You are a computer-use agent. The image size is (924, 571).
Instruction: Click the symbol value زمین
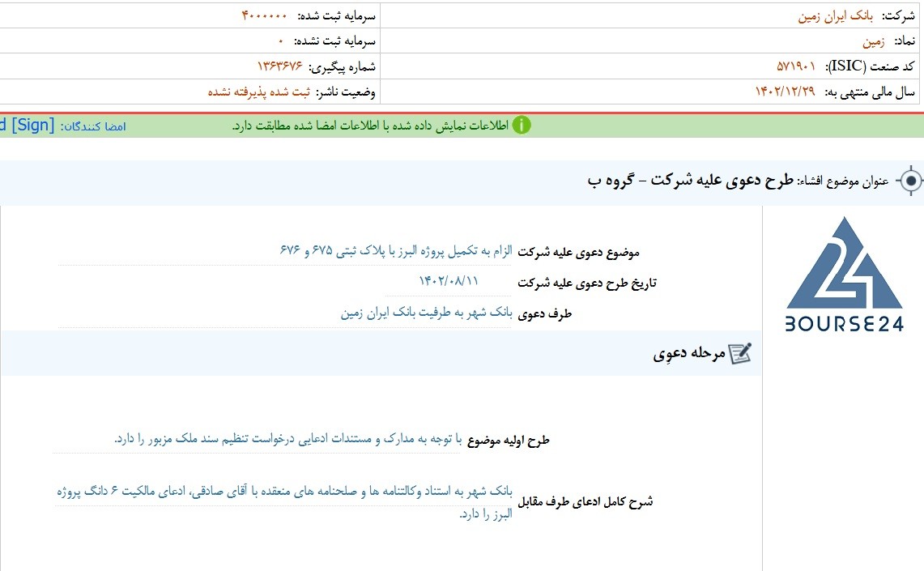(x=873, y=41)
